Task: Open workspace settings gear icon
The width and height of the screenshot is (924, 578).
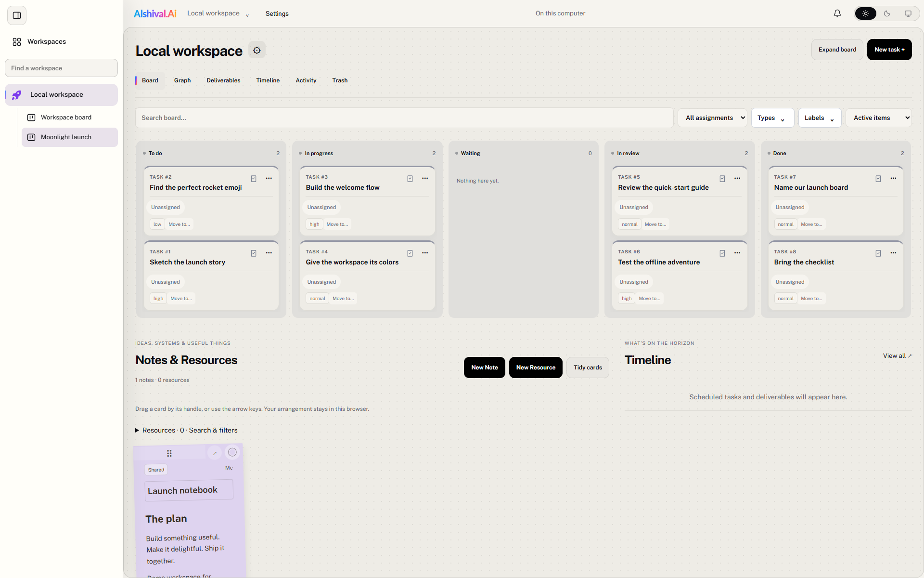Action: 257,50
